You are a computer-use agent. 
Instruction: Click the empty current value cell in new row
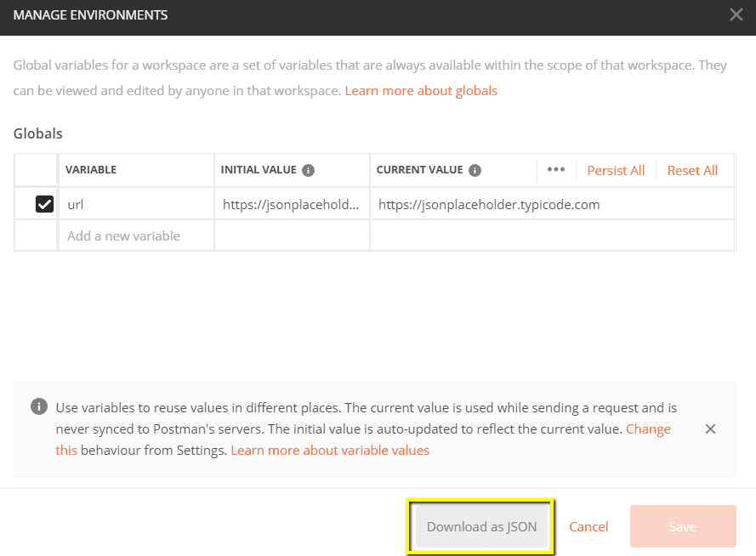pos(551,235)
